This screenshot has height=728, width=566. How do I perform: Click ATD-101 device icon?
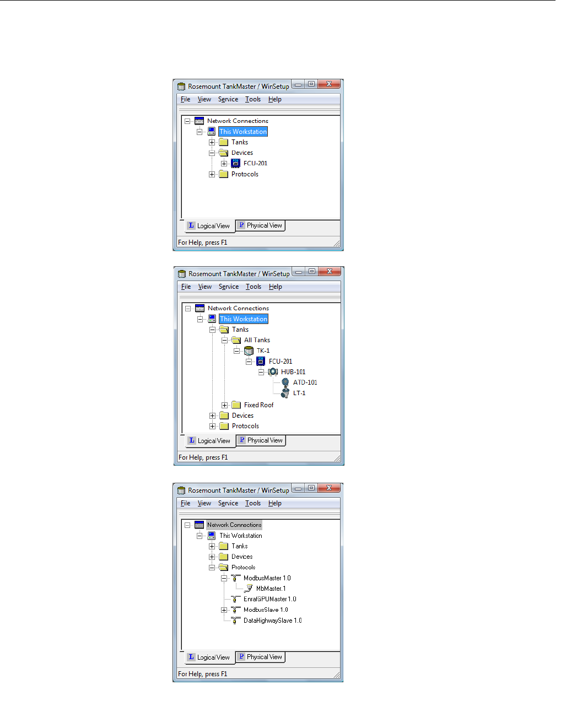point(285,382)
